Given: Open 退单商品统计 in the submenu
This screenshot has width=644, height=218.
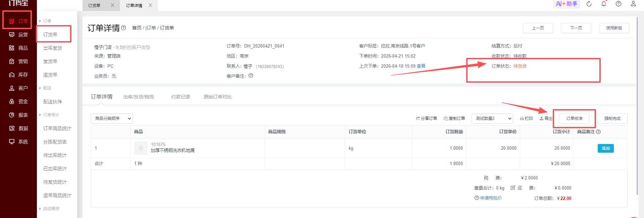Looking at the screenshot, I should (x=57, y=195).
